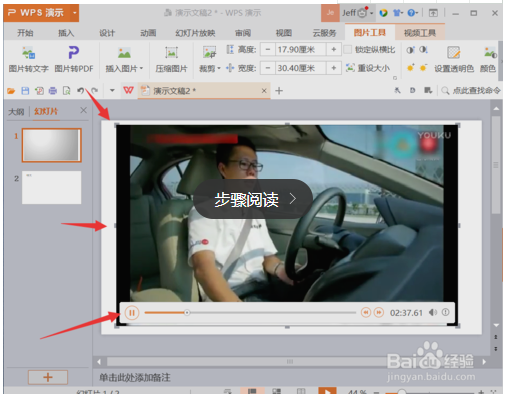Click the 图片转文字 picture-to-text icon
Viewport: 508px width, 398px height.
(x=29, y=53)
